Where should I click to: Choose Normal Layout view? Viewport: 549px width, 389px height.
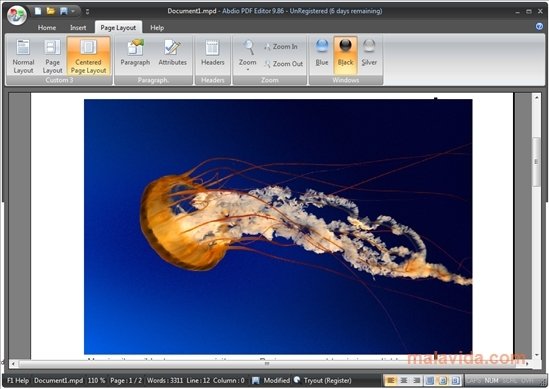pos(23,56)
